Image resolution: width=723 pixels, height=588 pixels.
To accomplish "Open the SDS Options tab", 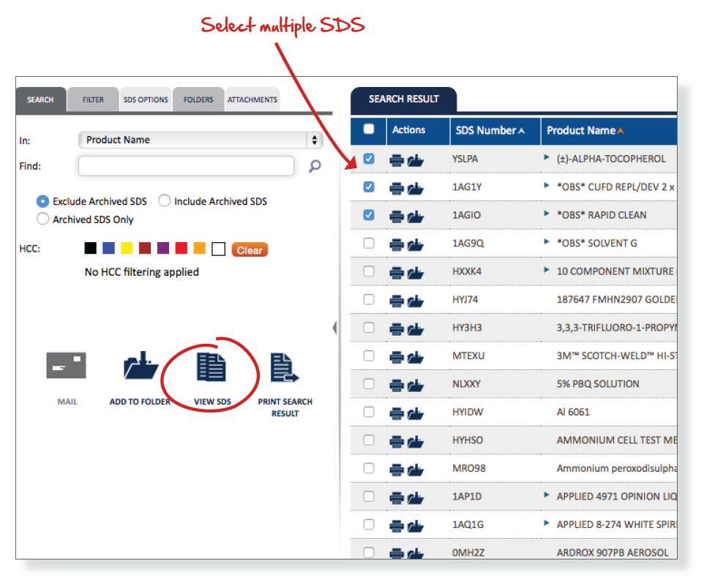I will point(146,99).
